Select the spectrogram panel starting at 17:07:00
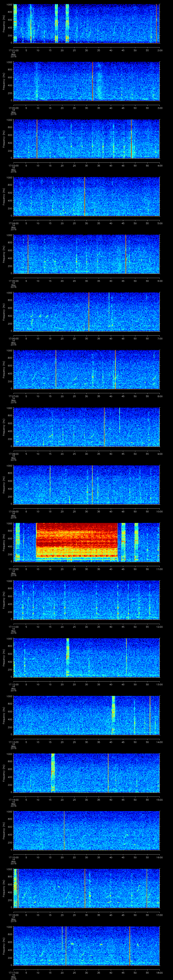 pos(86,369)
